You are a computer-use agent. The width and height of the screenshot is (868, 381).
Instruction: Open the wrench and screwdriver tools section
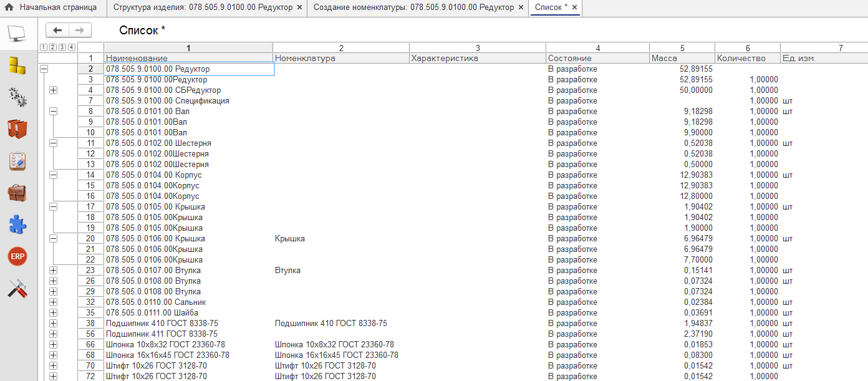[17, 288]
